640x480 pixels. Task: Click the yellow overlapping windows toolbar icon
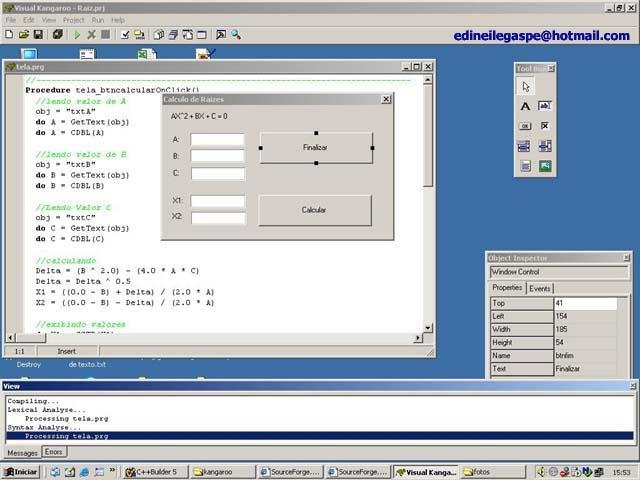click(140, 35)
